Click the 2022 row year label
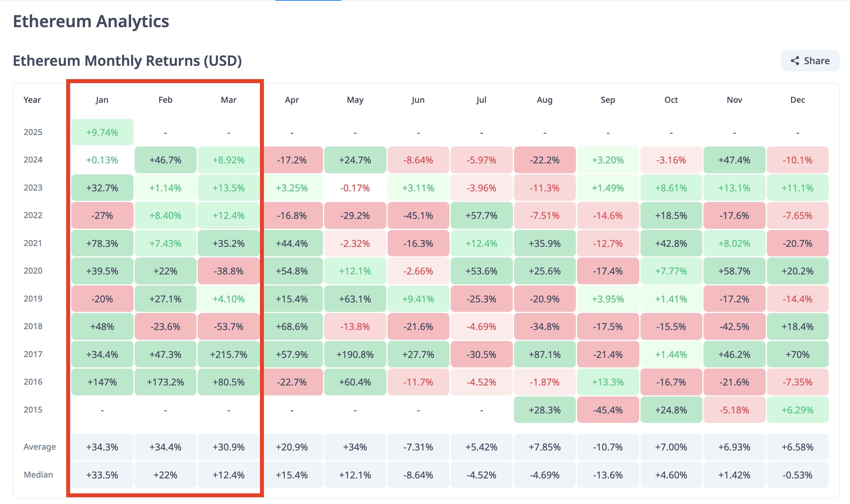Viewport: 850px width, 504px height. pyautogui.click(x=32, y=215)
